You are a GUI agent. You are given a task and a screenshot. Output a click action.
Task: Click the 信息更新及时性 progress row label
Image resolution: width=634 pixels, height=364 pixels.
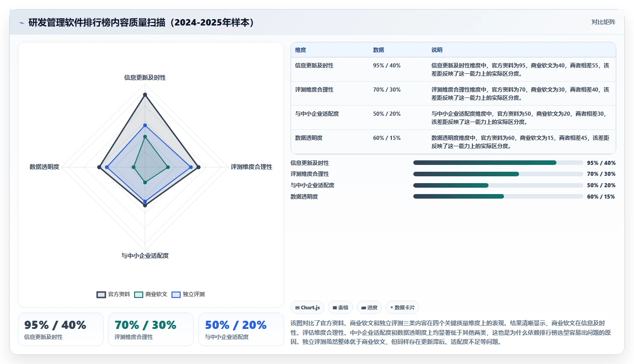pos(310,163)
